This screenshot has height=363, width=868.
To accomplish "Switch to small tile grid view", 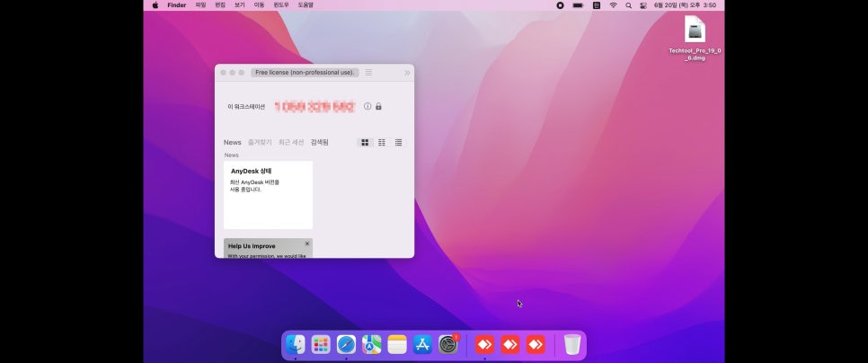I will click(x=381, y=143).
